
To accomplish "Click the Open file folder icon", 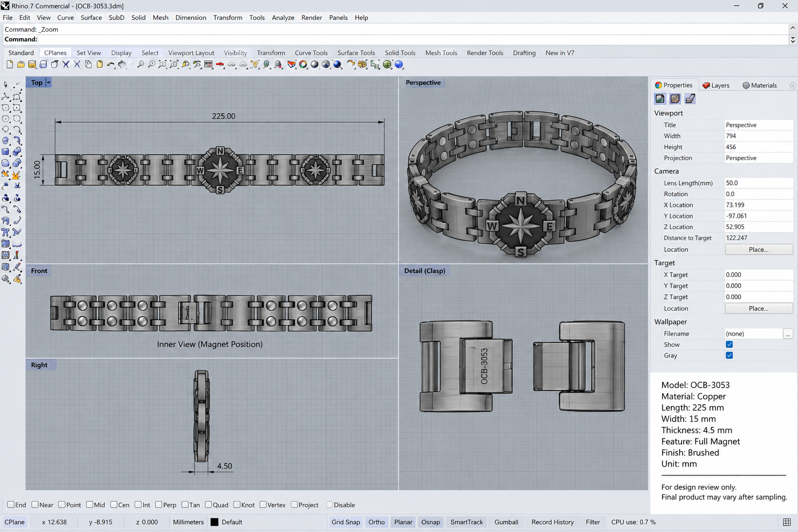I will pyautogui.click(x=21, y=64).
